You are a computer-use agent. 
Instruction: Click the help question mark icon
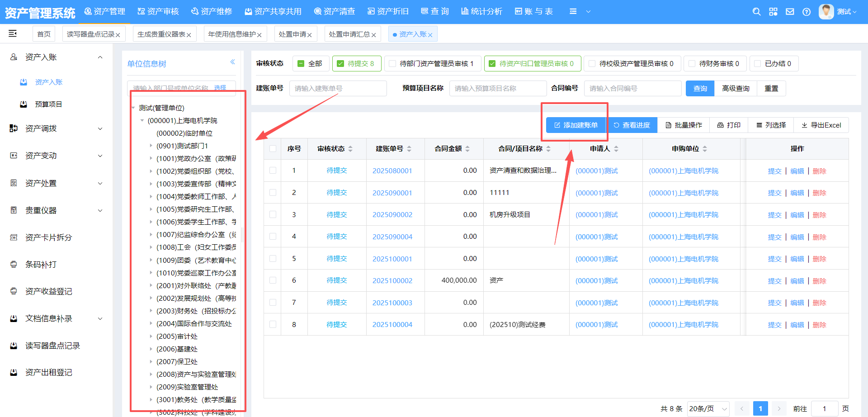coord(807,12)
